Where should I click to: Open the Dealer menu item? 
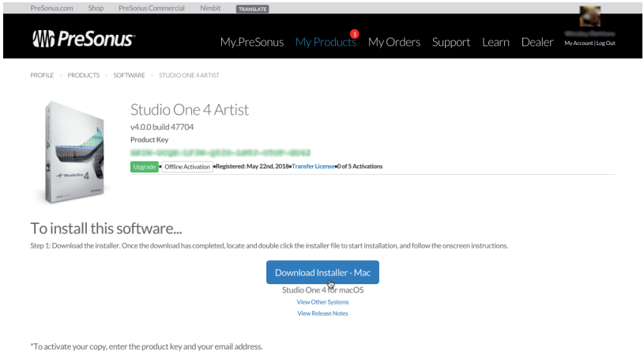click(537, 42)
